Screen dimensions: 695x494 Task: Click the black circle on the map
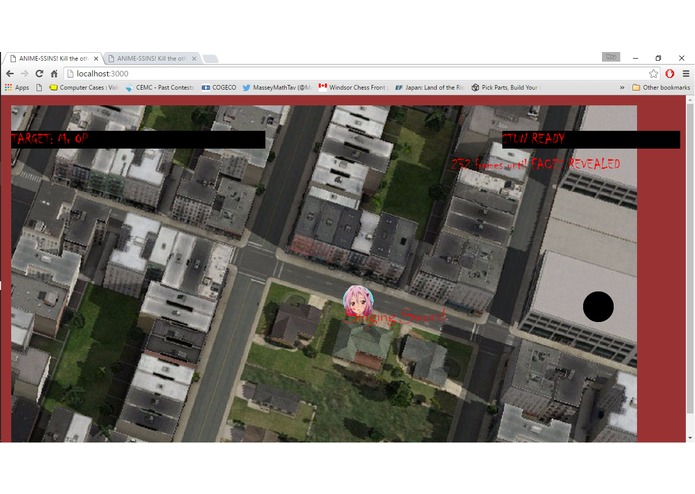[x=598, y=307]
